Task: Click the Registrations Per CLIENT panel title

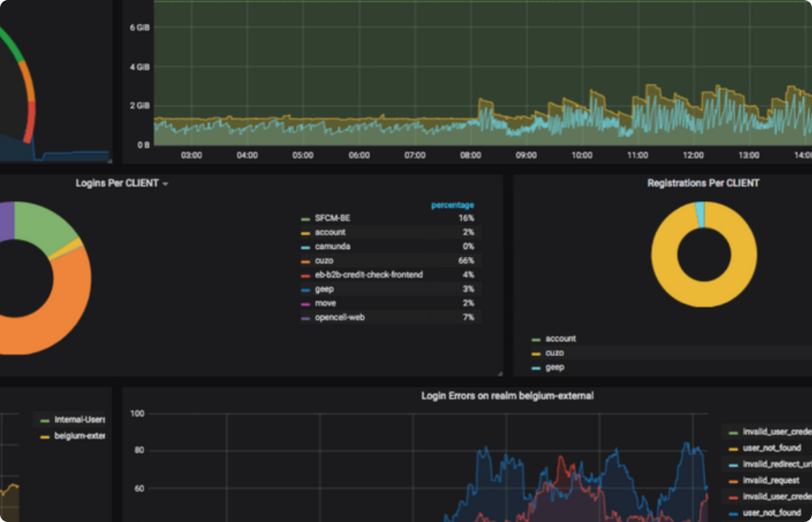Action: (702, 183)
